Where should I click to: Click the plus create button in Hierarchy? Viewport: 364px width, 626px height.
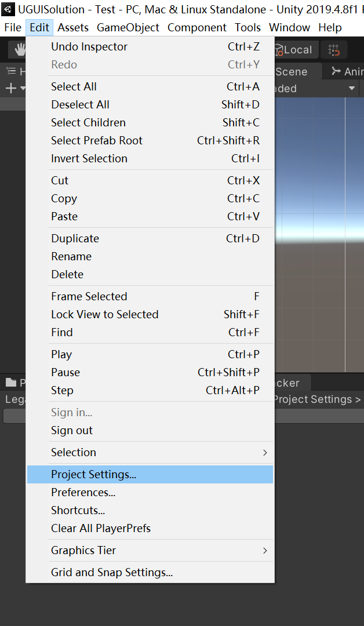[x=11, y=88]
